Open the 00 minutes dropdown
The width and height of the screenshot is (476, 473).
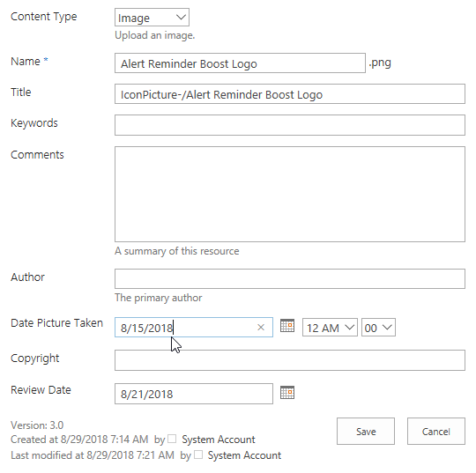pos(378,328)
